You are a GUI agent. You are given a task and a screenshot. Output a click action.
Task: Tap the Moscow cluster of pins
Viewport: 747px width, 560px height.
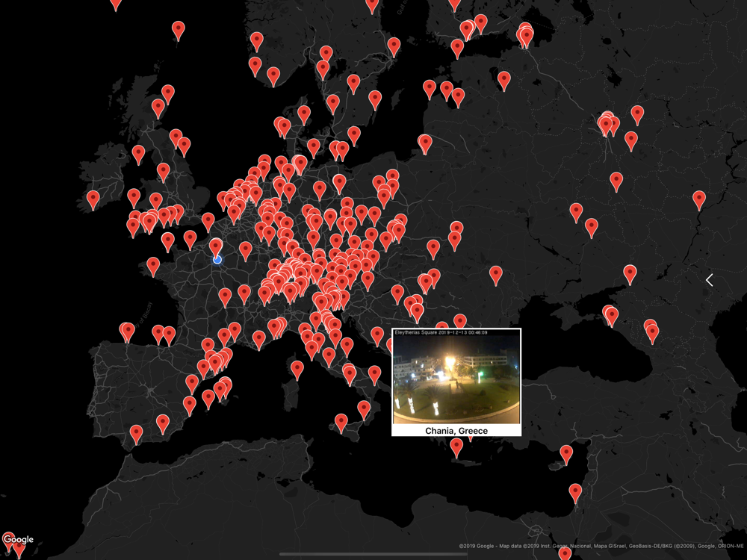[607, 124]
